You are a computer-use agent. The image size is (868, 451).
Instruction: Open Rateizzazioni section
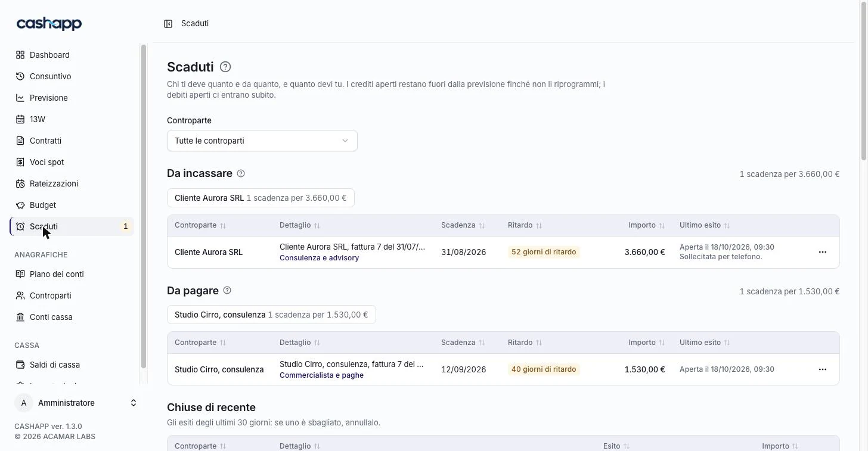[72, 183]
